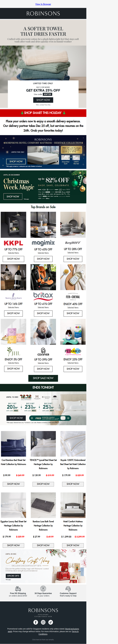Open the View In Browser link
The image size is (118, 644).
43,4
